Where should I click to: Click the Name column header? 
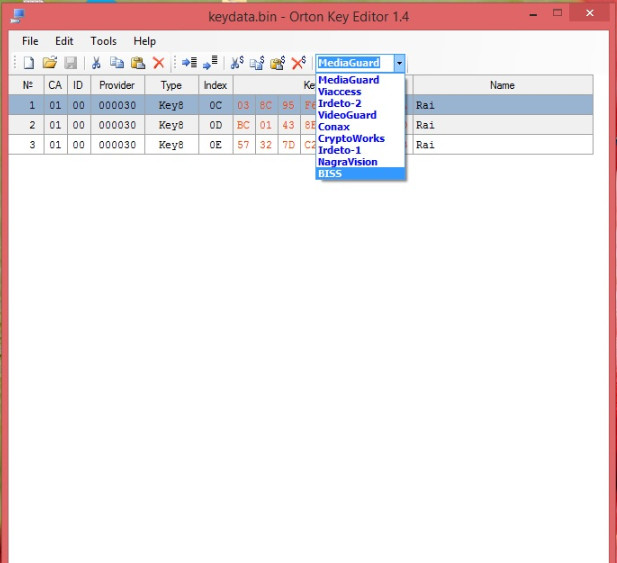click(x=502, y=85)
